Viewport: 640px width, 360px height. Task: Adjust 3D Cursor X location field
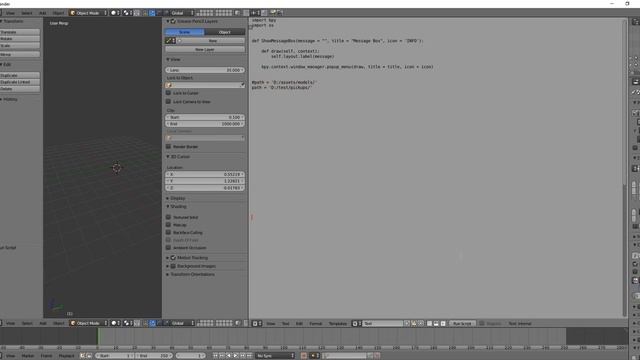pos(205,174)
